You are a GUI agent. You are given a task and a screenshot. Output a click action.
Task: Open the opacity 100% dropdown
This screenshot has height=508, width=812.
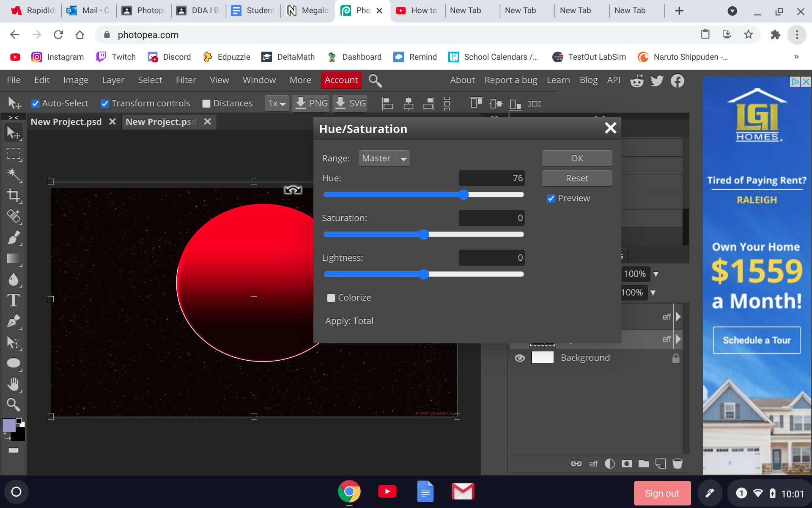point(656,274)
